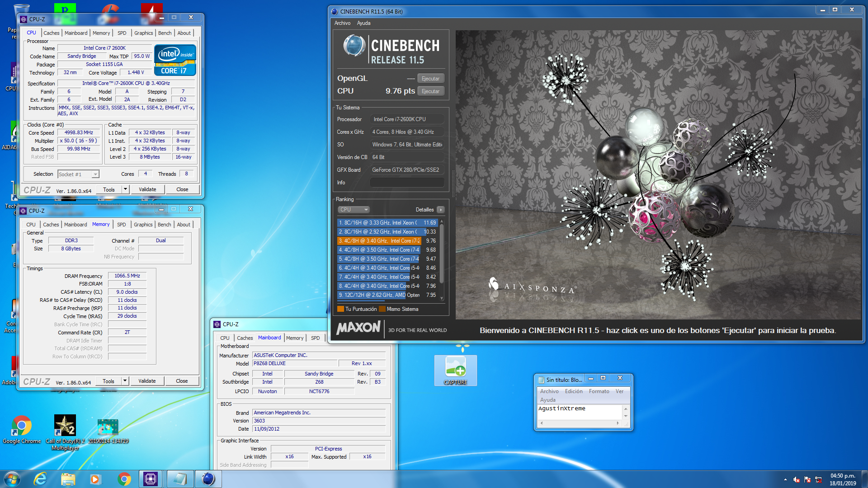
Task: Click the Action Center flag tray icon
Action: pos(807,479)
